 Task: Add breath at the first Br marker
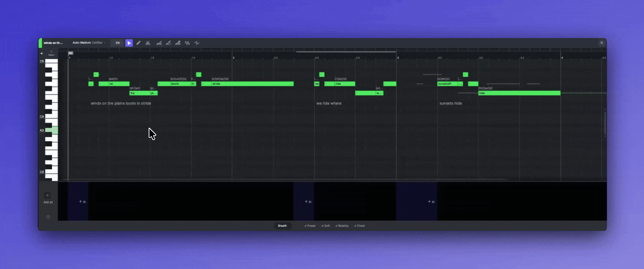tap(82, 202)
